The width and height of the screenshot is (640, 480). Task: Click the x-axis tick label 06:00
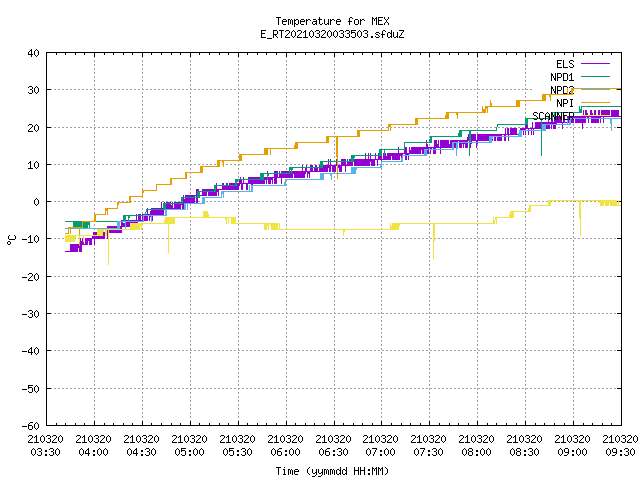click(x=285, y=452)
